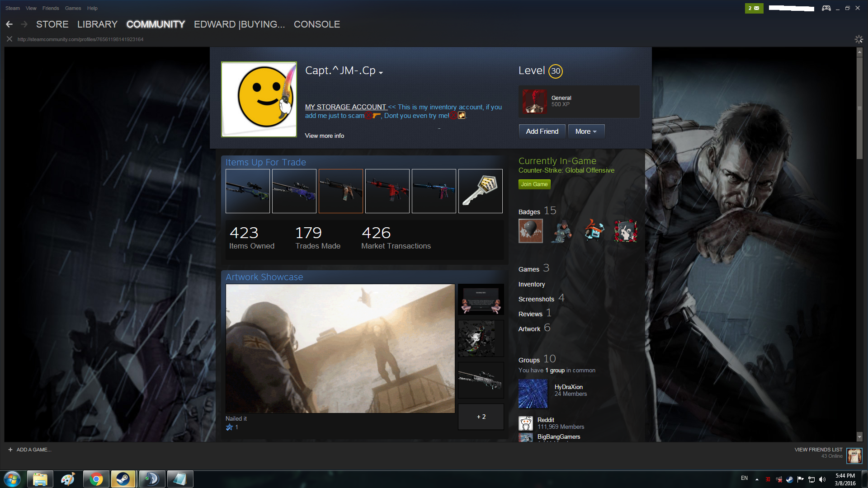Switch to the LIBRARY tab
This screenshot has height=488, width=868.
(97, 24)
